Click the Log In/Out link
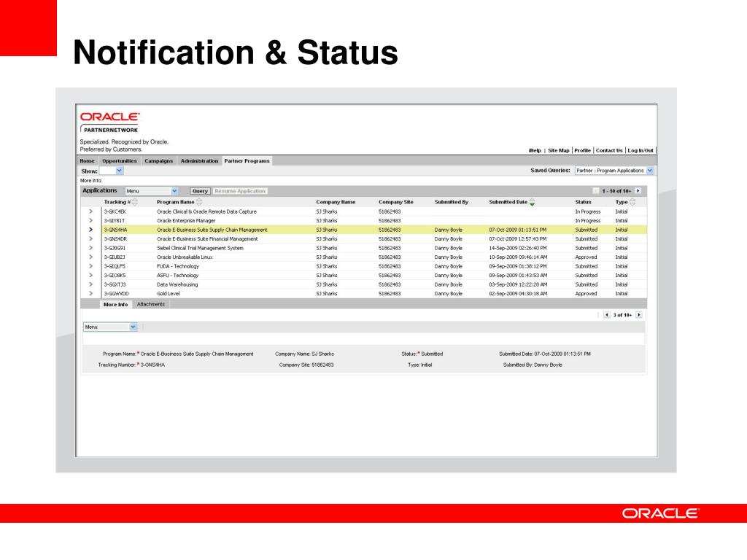This screenshot has width=747, height=560. [640, 150]
